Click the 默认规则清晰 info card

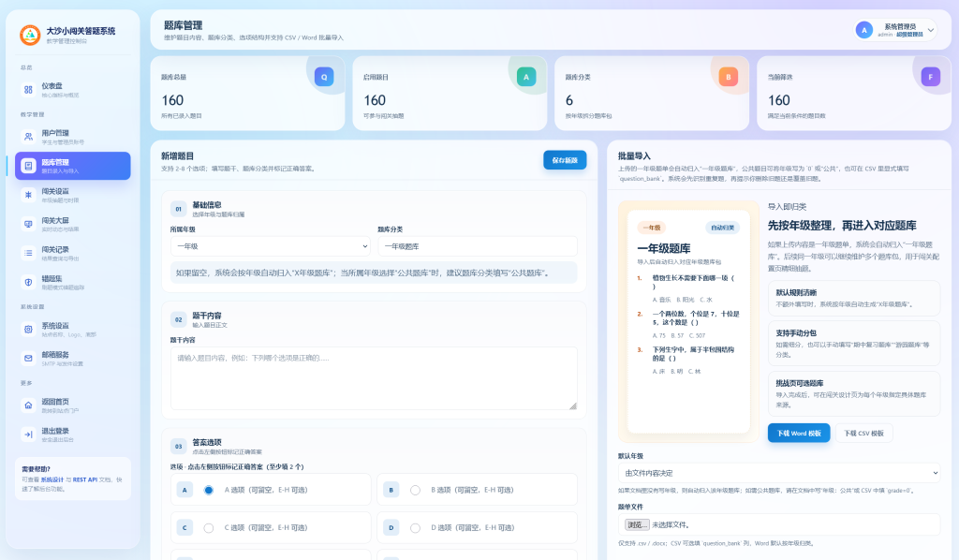(854, 299)
